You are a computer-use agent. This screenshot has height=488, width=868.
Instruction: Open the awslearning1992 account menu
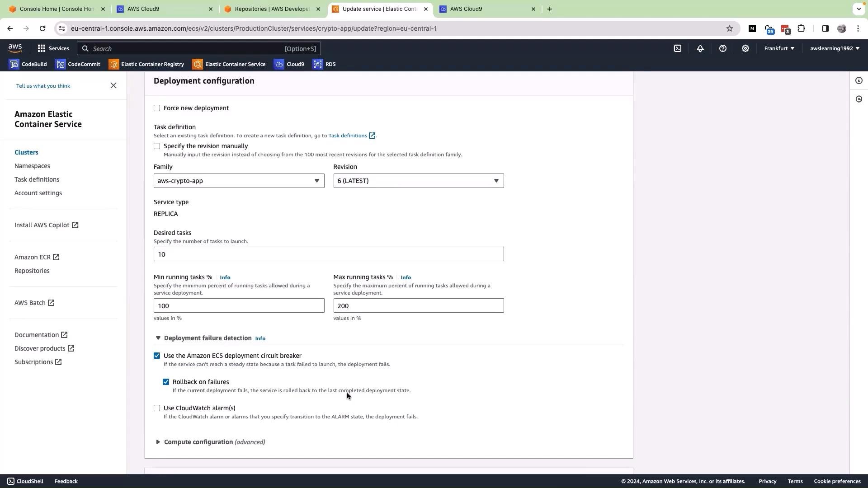coord(835,48)
